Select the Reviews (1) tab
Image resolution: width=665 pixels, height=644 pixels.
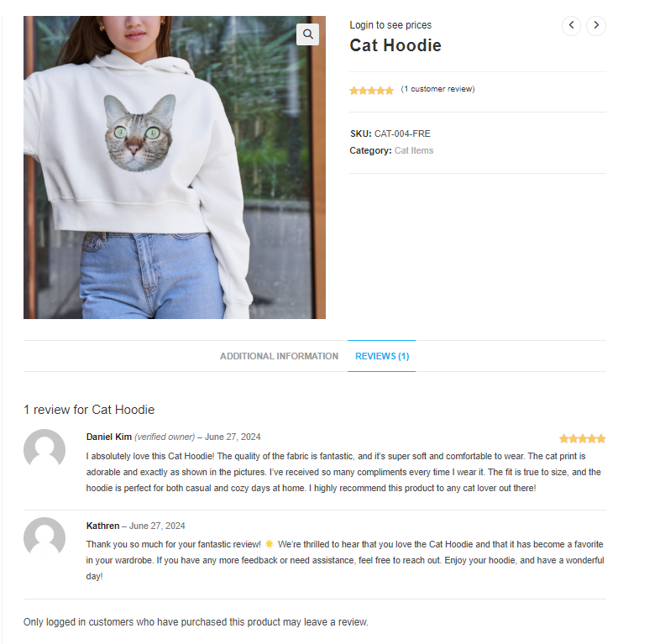click(382, 356)
